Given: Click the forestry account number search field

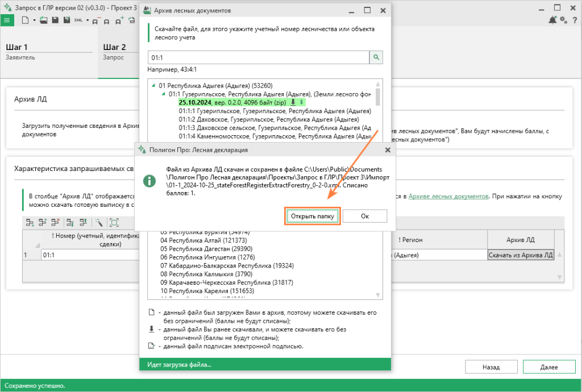Looking at the screenshot, I should pos(258,57).
